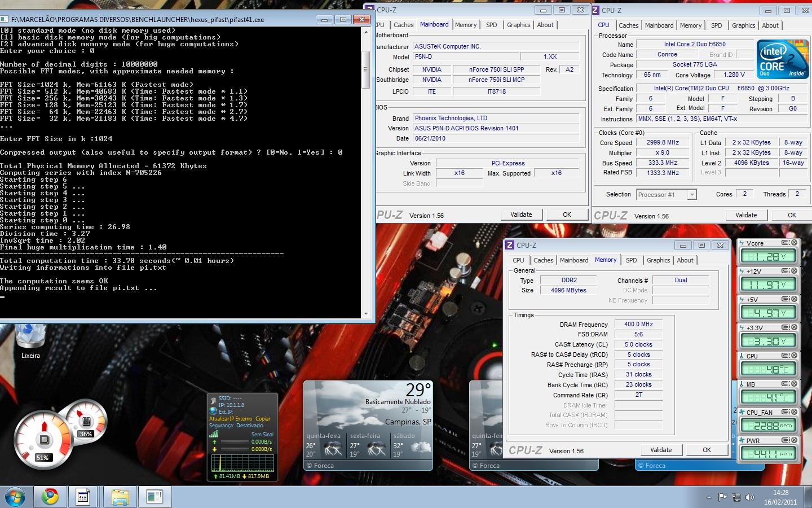Screen dimensions: 812x508
Task: Click the FSB:DRAM ratio value 5:6
Action: point(638,335)
